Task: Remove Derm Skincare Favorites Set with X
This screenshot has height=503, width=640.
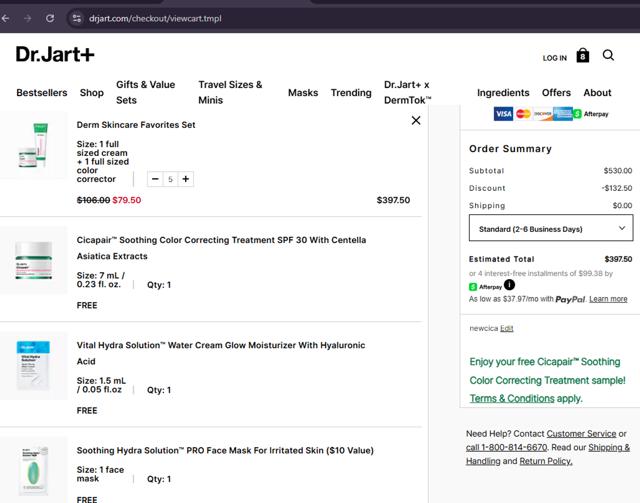Action: [416, 120]
